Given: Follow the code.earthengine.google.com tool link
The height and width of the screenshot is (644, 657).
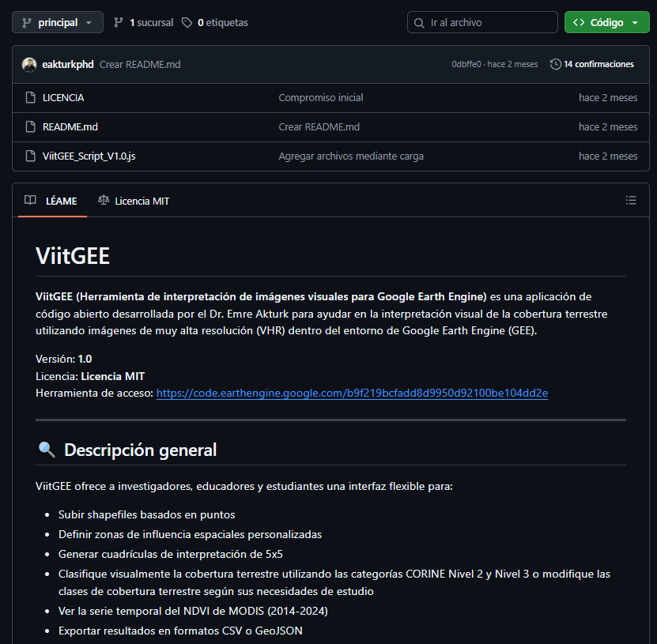Looking at the screenshot, I should [352, 394].
